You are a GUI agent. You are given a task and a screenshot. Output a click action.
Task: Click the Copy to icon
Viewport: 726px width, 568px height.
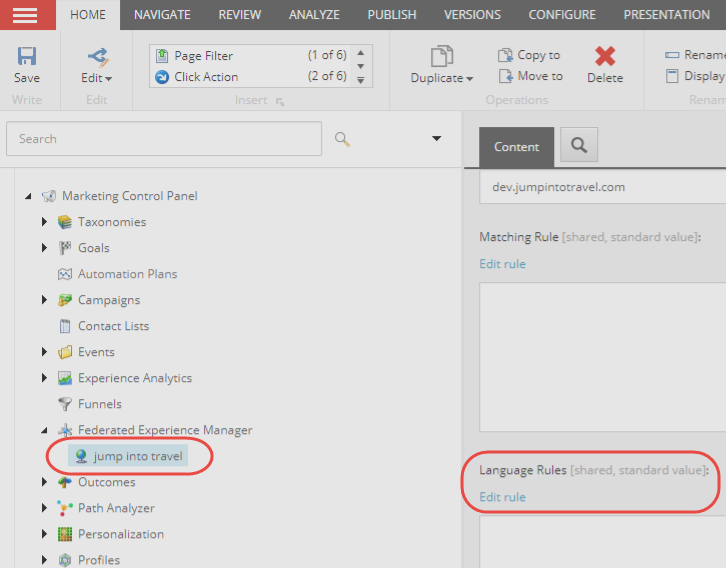[x=505, y=55]
